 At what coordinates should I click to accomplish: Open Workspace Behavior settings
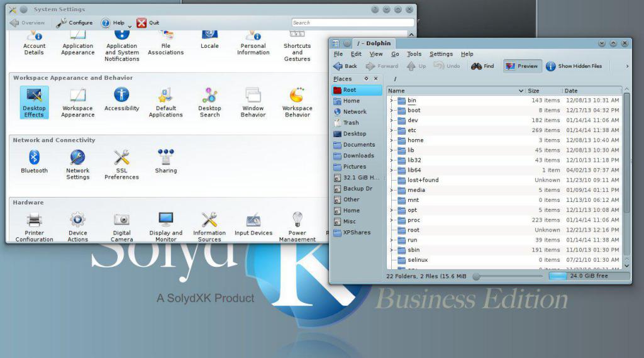[x=297, y=103]
